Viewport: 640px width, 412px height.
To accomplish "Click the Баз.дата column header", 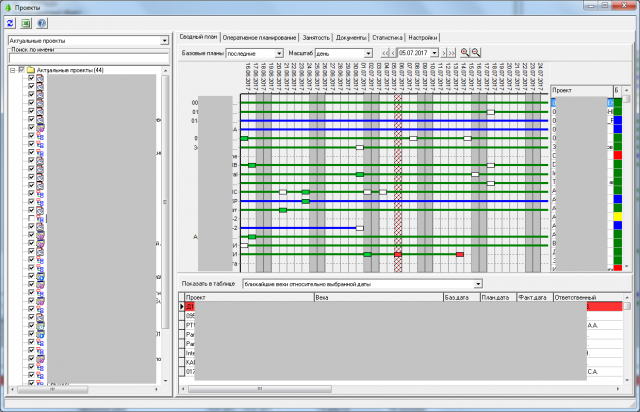I will click(x=461, y=297).
